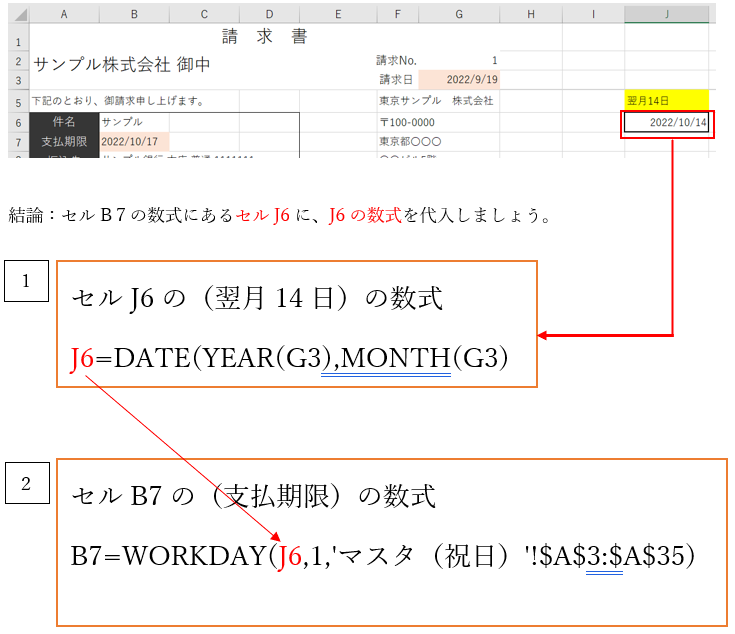
Task: Click the J6 DATE formula text box
Action: tap(297, 324)
